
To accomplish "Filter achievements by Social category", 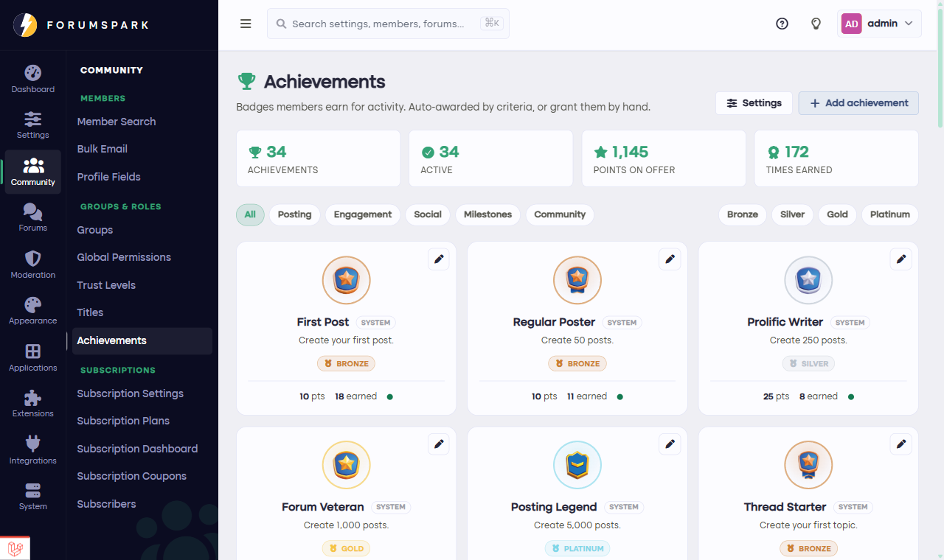I will pos(428,214).
